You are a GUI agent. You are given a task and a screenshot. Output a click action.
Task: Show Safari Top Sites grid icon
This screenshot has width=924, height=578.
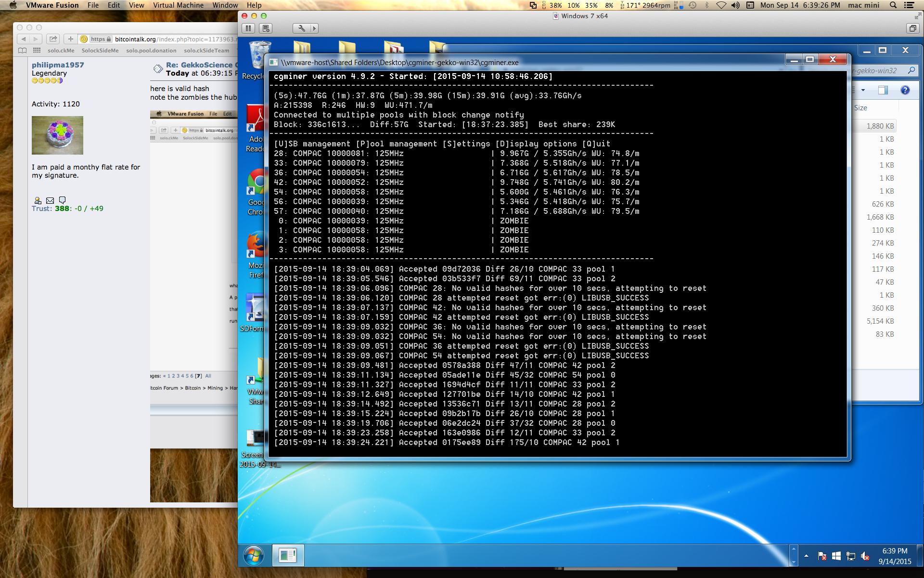tap(37, 50)
